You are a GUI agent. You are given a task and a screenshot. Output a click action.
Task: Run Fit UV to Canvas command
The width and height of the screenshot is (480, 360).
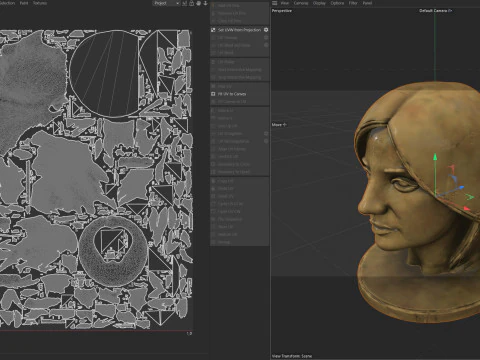[232, 94]
